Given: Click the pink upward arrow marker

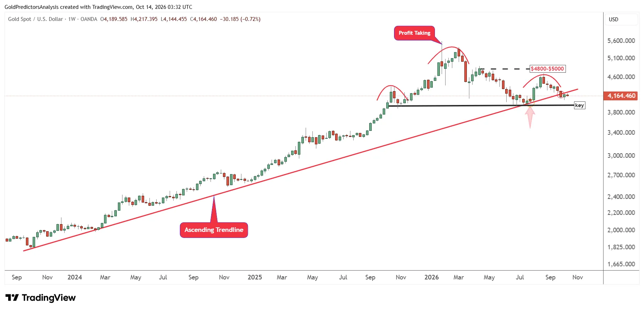Looking at the screenshot, I should [530, 117].
